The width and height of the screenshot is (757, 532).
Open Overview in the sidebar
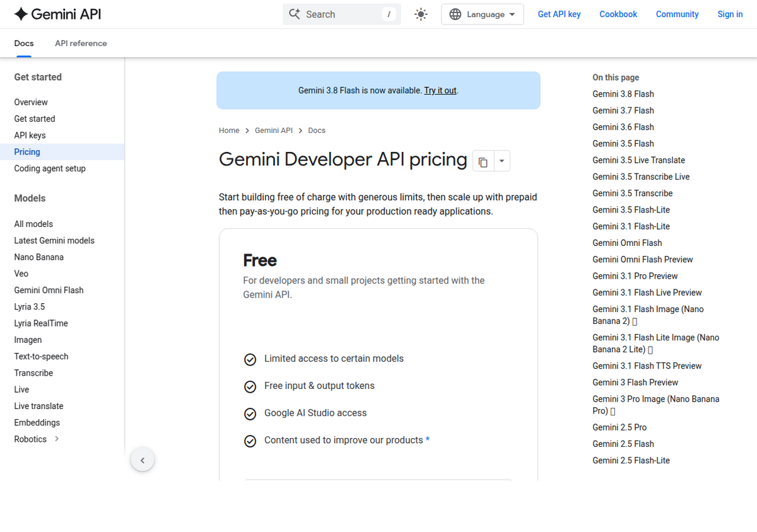click(x=31, y=102)
